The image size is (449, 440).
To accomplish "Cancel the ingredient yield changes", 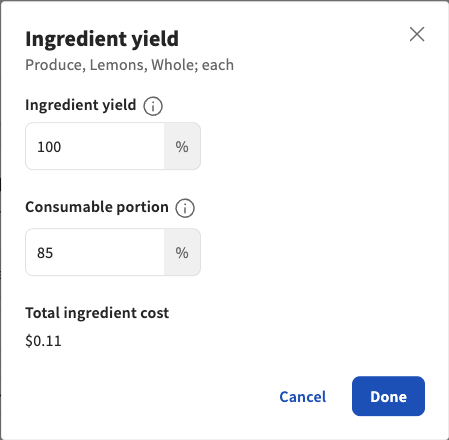I will (x=303, y=397).
